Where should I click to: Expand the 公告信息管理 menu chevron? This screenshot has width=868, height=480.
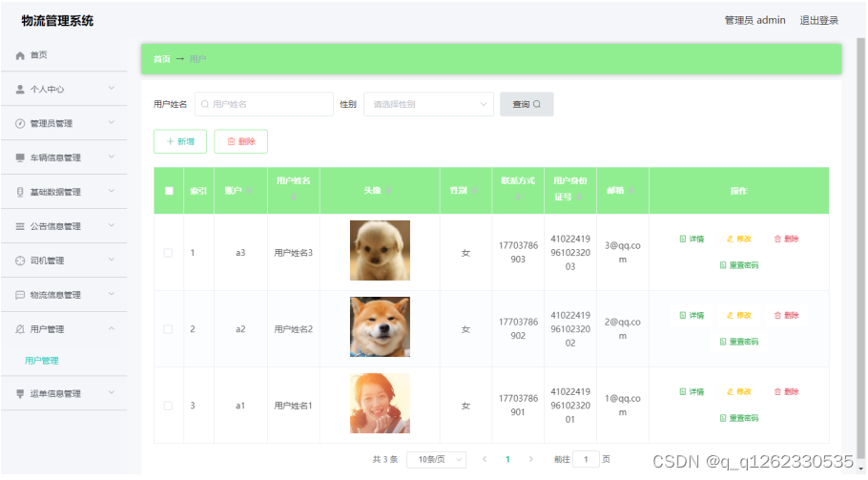coord(112,226)
